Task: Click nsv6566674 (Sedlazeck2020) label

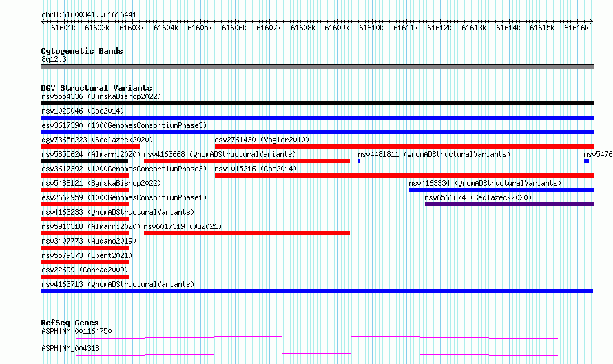Action: click(x=478, y=197)
